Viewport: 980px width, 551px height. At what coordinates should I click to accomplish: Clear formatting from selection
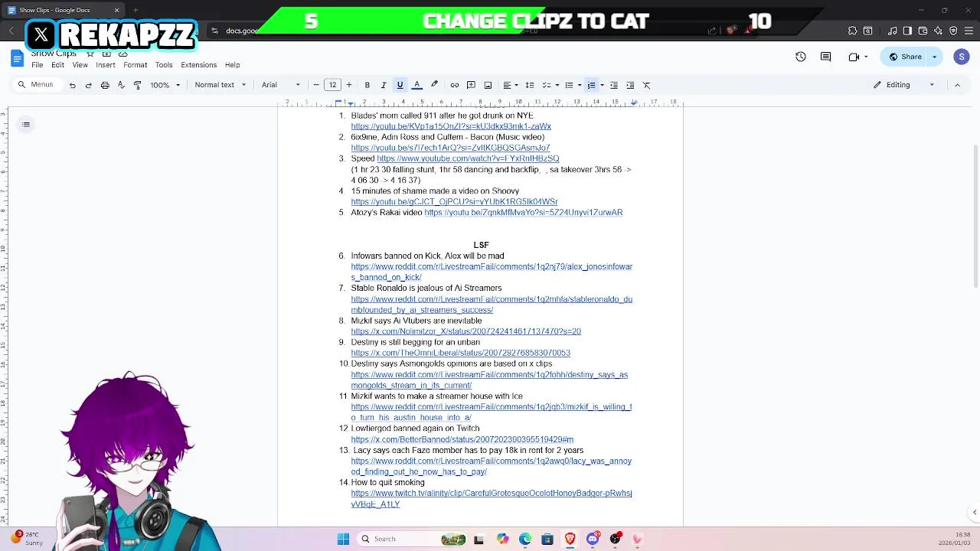point(647,85)
